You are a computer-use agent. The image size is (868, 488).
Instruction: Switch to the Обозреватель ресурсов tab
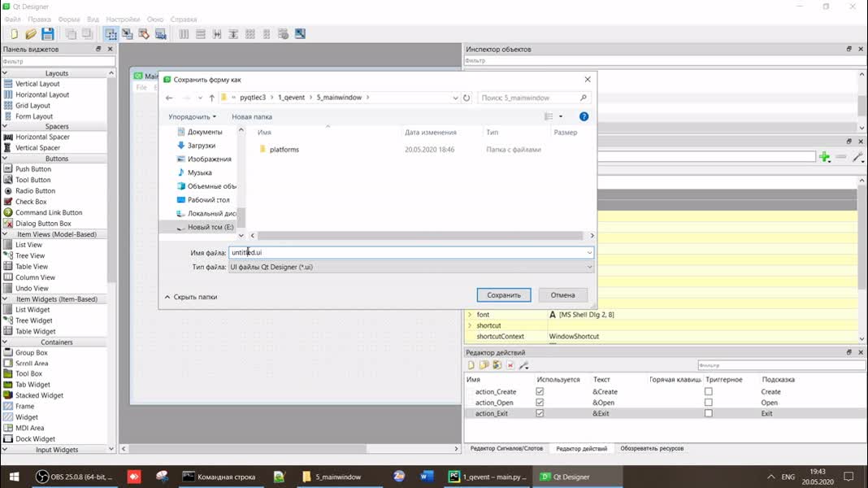tap(652, 449)
